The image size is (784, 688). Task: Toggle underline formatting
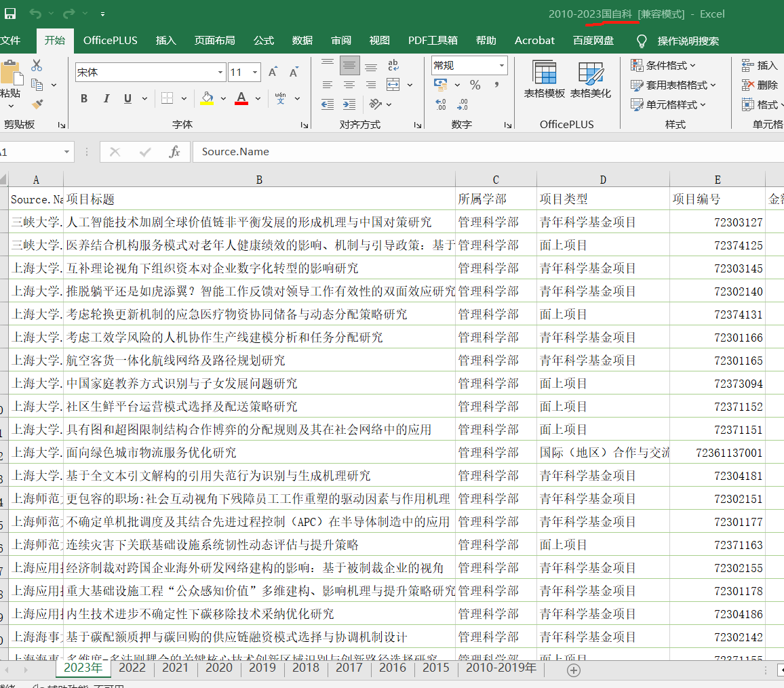point(127,98)
